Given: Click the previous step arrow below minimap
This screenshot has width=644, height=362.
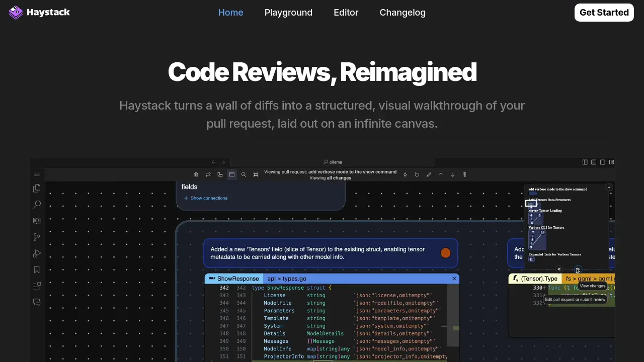Looking at the screenshot, I should 559,269.
